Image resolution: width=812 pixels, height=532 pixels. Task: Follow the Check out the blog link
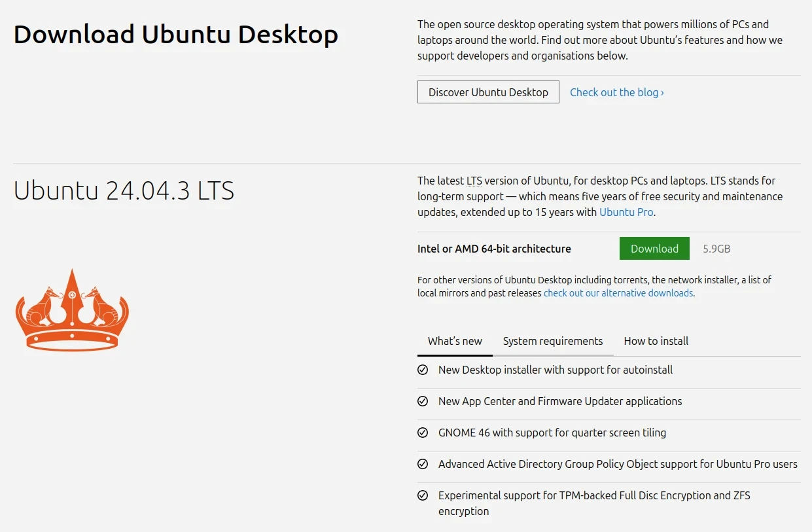(x=616, y=92)
